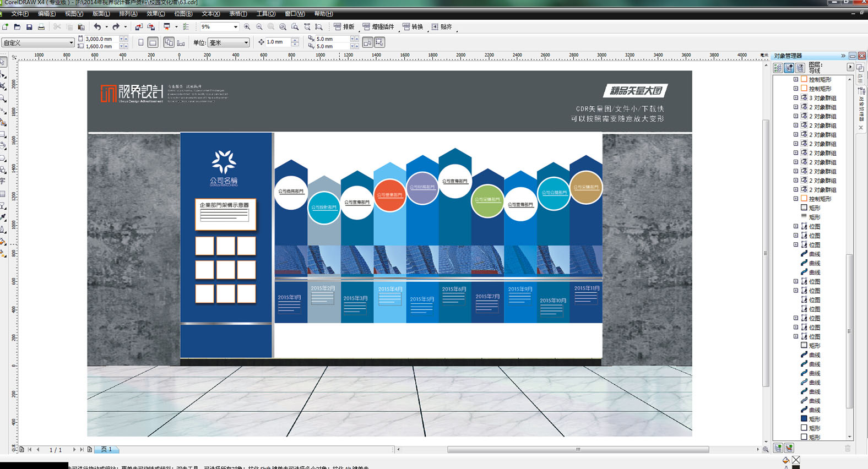Open the 文件(F) menu
Viewport: 868px width, 469px height.
(20, 14)
